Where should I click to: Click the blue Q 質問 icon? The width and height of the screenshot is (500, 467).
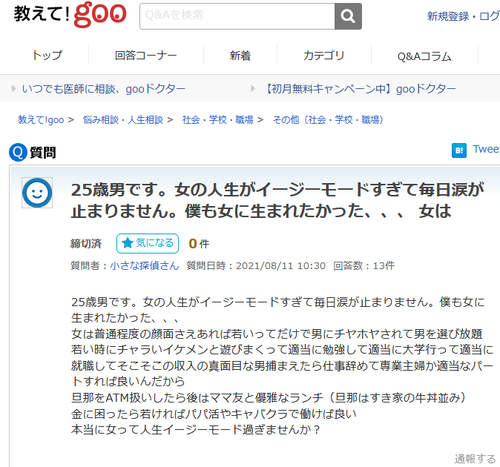click(18, 152)
